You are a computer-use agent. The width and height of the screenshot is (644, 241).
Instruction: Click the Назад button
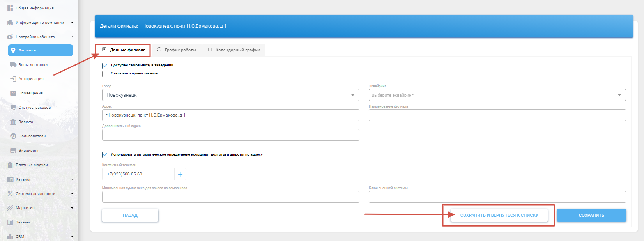coord(130,215)
